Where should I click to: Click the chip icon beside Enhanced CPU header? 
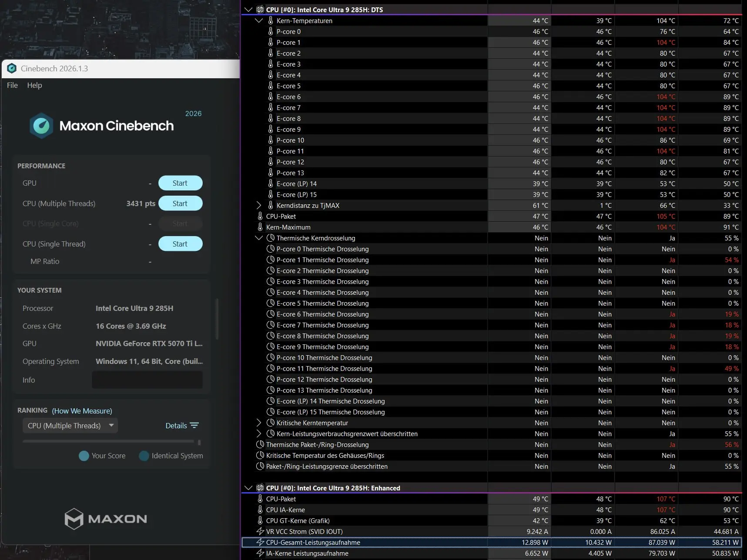(260, 488)
